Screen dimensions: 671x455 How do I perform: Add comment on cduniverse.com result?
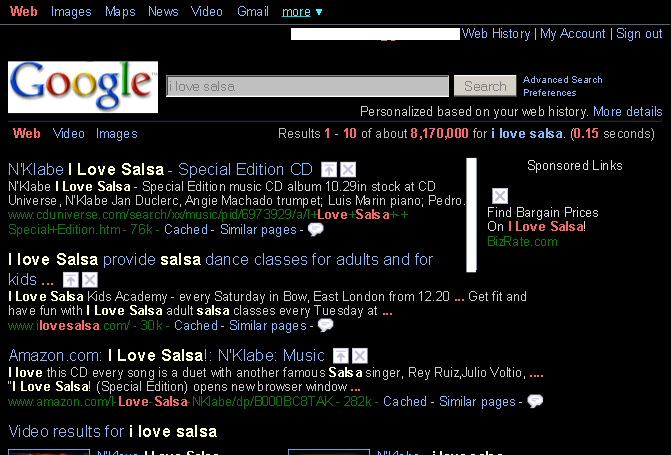316,229
